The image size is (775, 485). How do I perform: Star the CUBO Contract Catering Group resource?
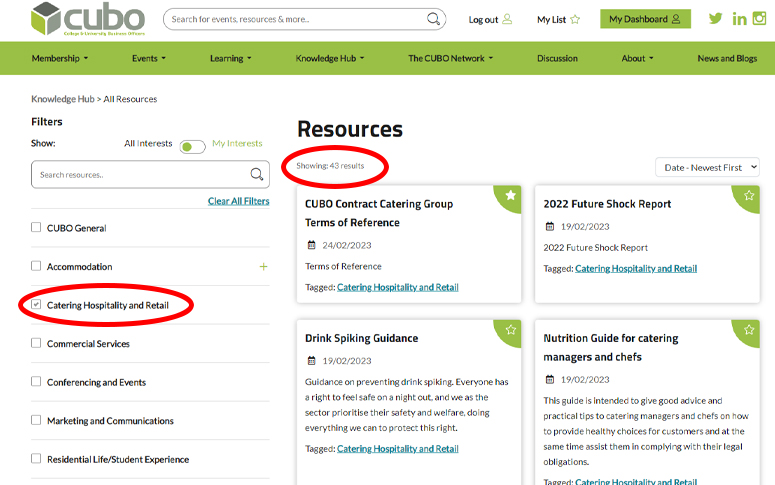coord(511,196)
